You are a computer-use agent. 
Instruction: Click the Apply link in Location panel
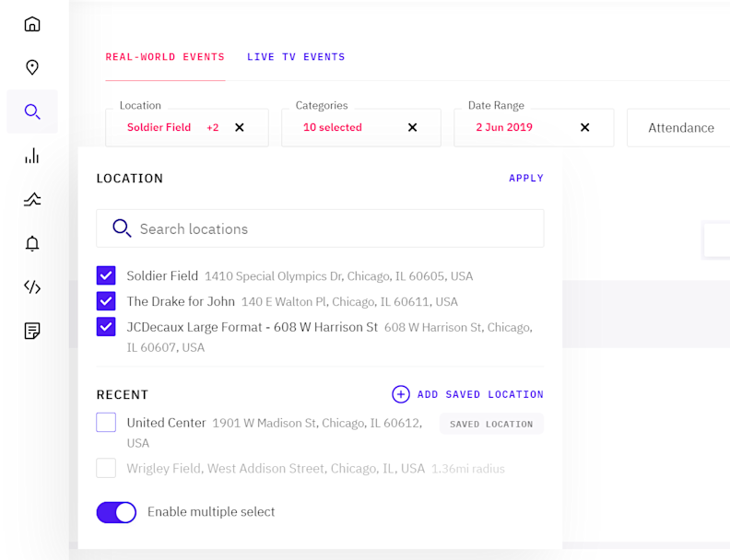pos(526,179)
